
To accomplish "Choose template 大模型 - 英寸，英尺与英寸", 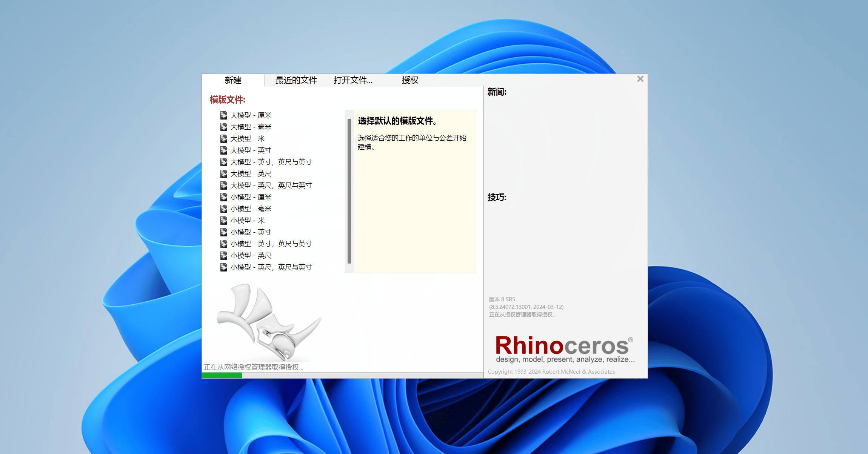I will pos(271,162).
